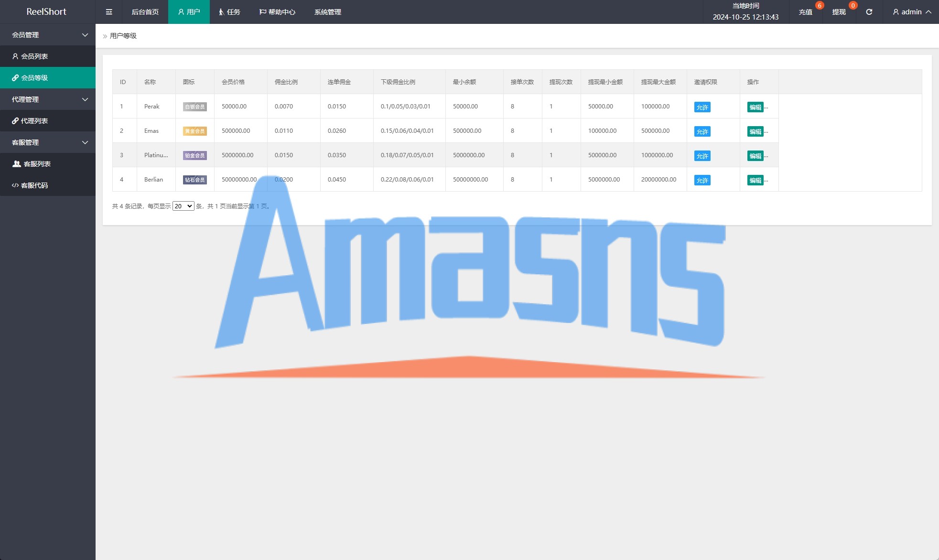The height and width of the screenshot is (560, 939).
Task: Open 代理列表 in the sidebar
Action: (48, 121)
